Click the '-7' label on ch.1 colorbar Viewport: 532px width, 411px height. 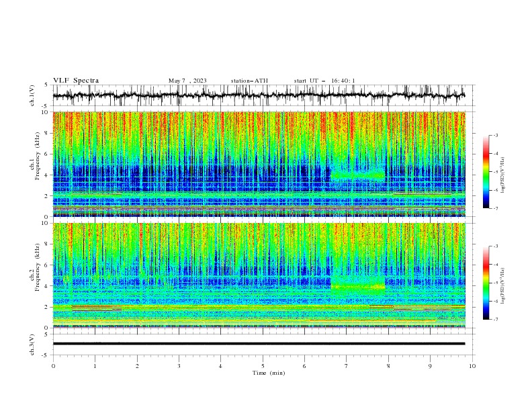[495, 208]
